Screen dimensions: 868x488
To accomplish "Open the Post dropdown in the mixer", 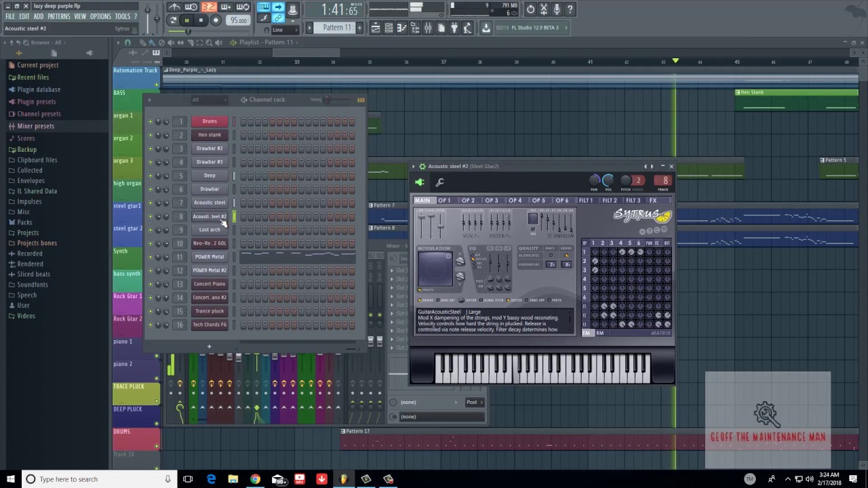I will (474, 403).
